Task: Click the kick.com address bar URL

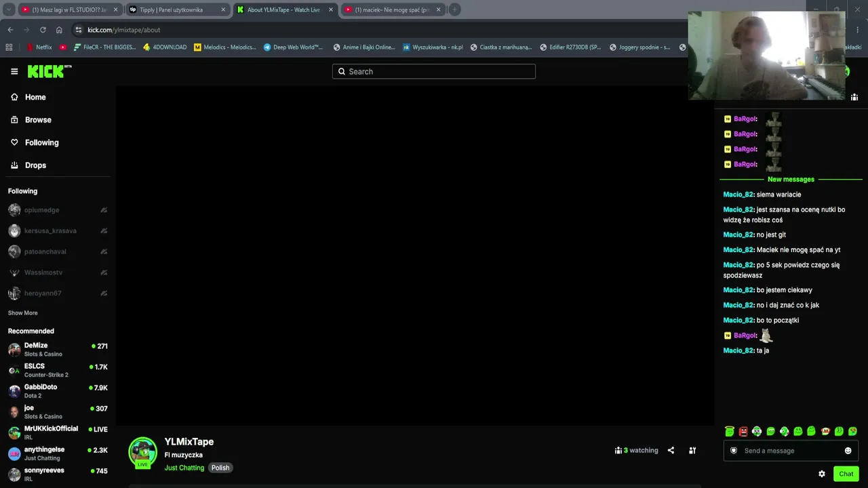Action: coord(124,30)
